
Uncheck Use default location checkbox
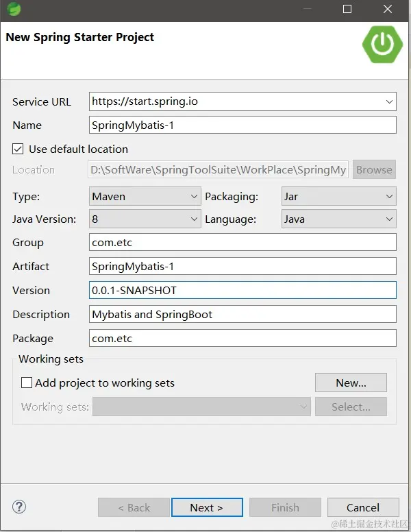coord(18,149)
